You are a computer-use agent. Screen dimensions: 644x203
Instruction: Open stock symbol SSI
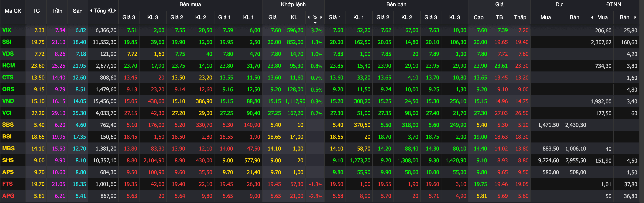(x=7, y=42)
